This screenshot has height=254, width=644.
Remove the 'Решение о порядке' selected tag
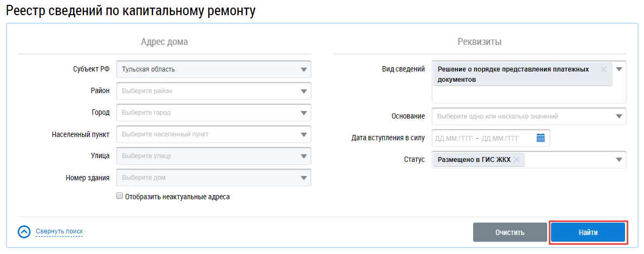(x=604, y=69)
